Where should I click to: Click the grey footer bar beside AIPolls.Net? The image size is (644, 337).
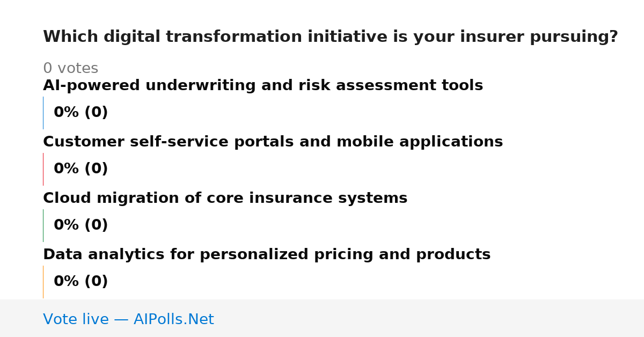click(x=429, y=318)
